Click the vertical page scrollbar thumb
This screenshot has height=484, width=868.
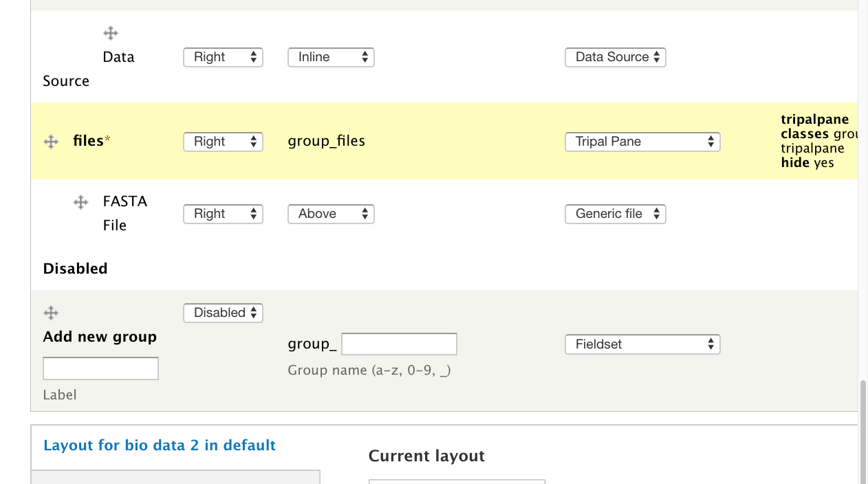(x=863, y=433)
